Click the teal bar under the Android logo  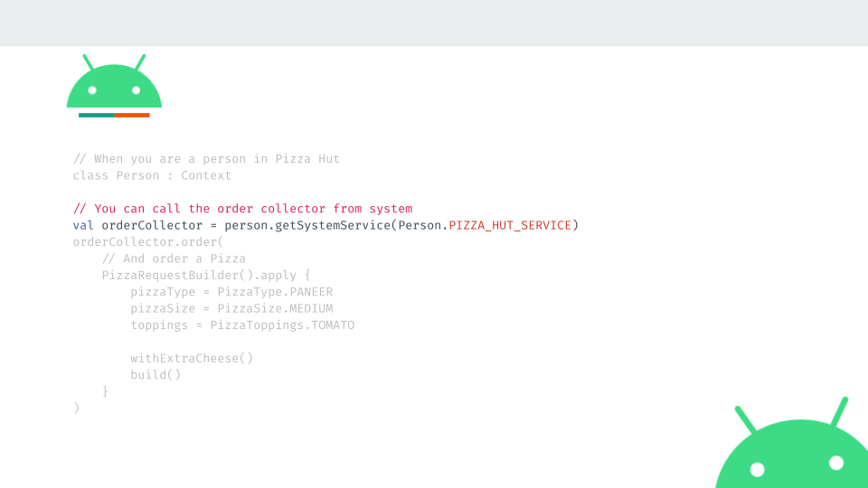coord(97,115)
